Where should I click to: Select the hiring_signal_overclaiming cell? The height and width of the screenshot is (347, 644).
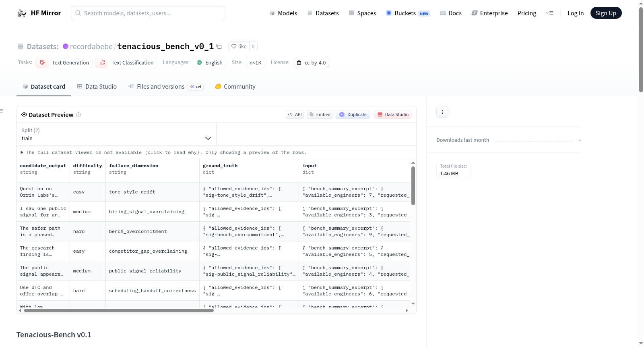153,212
